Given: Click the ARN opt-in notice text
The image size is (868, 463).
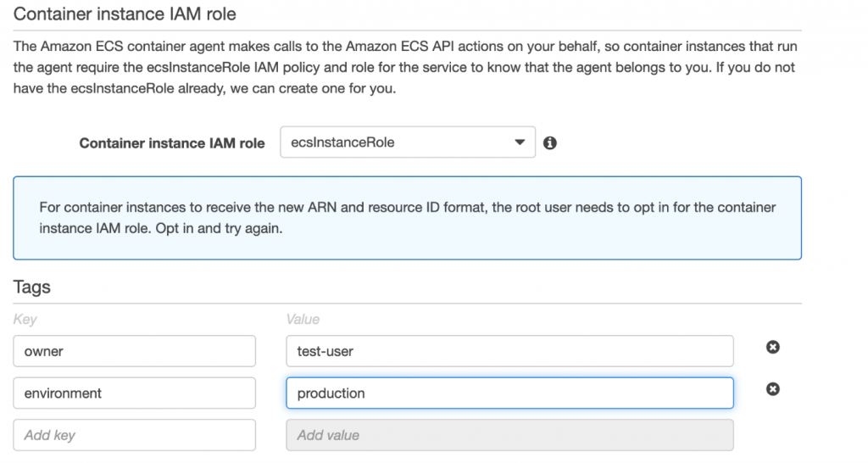Looking at the screenshot, I should click(x=408, y=218).
